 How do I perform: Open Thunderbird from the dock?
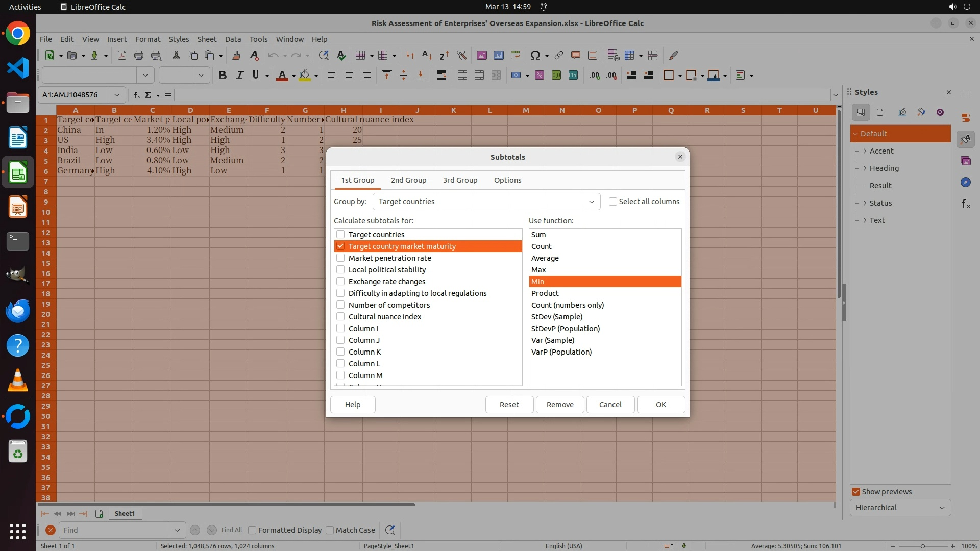click(18, 311)
